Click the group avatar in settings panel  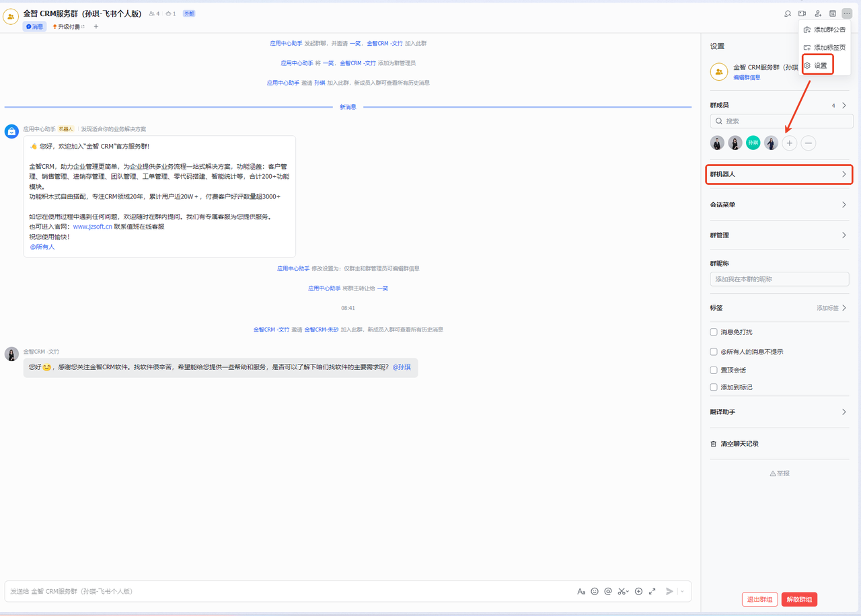click(x=719, y=71)
